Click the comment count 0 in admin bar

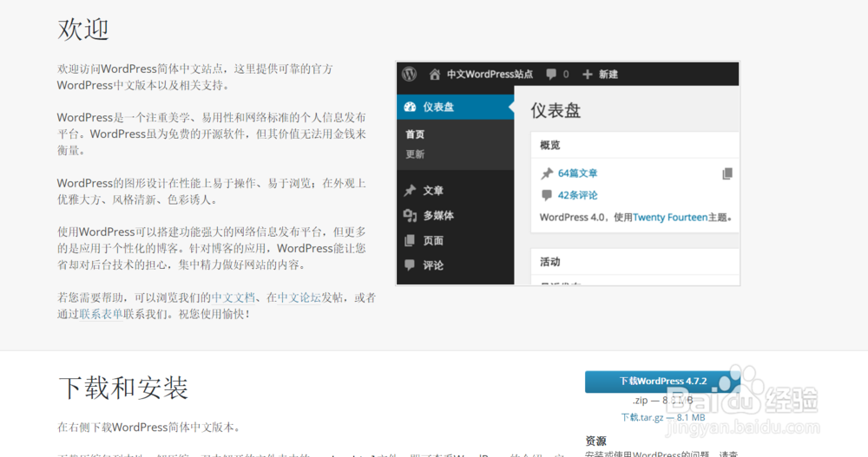566,74
